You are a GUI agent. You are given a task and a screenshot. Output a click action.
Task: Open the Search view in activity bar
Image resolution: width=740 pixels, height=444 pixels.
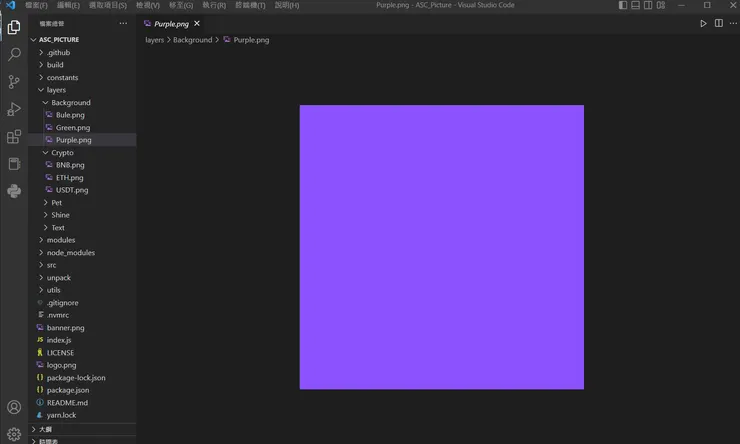point(14,54)
